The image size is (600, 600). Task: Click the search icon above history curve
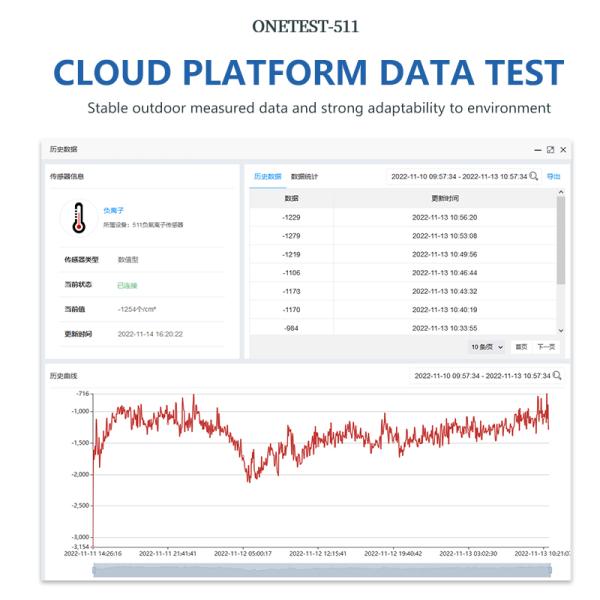(x=557, y=376)
